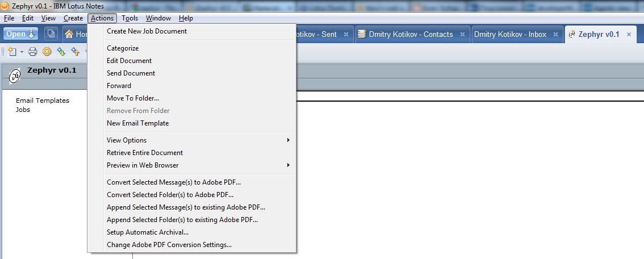Click the Zephyr database logo icon
The height and width of the screenshot is (259, 644).
tap(16, 74)
